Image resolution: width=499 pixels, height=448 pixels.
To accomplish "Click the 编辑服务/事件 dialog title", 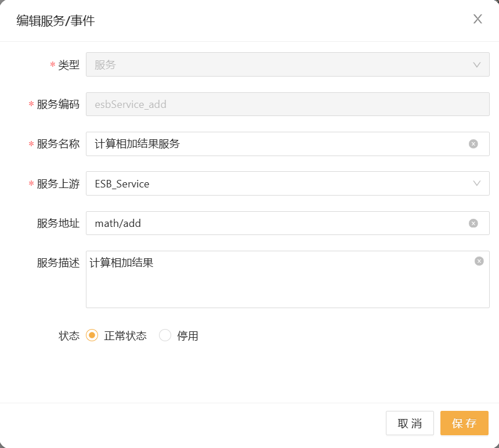I will coord(55,20).
